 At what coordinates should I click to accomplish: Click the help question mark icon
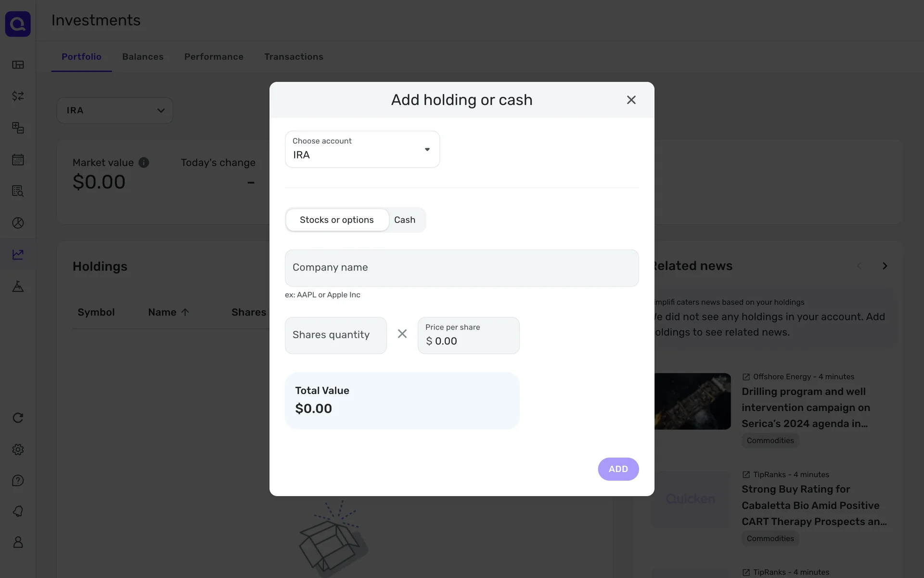pyautogui.click(x=18, y=481)
